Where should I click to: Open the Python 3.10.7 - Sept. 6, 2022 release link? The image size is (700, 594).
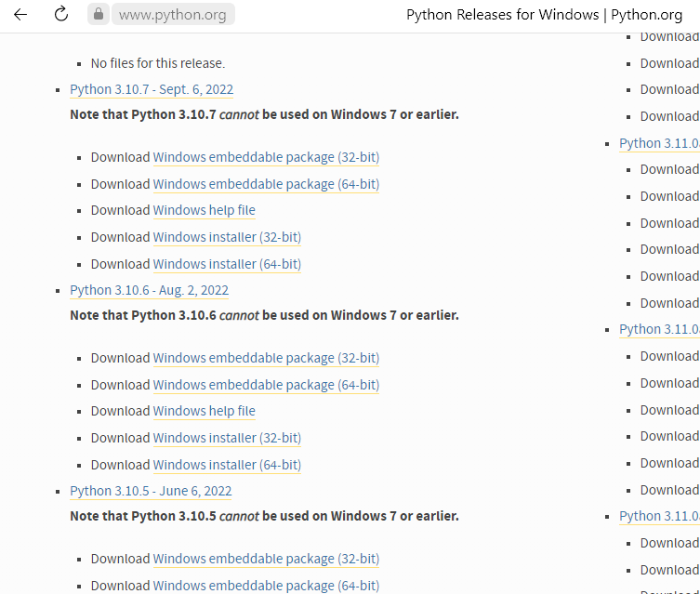pyautogui.click(x=152, y=90)
